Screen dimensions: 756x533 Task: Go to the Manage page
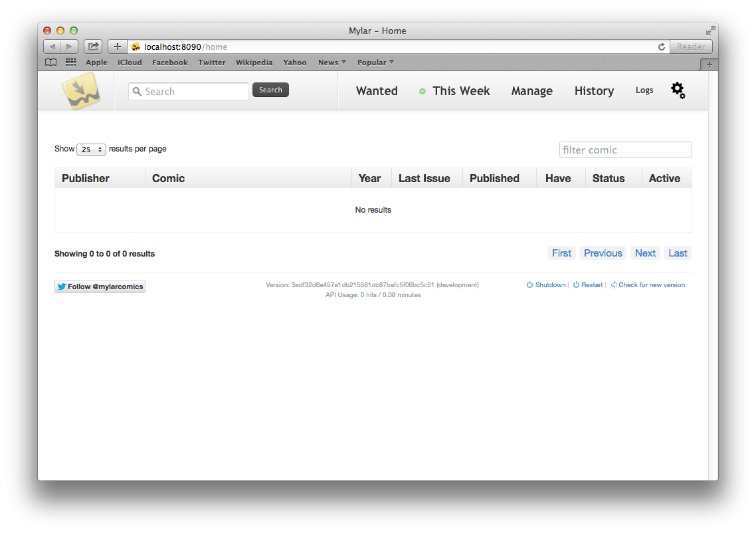click(531, 91)
